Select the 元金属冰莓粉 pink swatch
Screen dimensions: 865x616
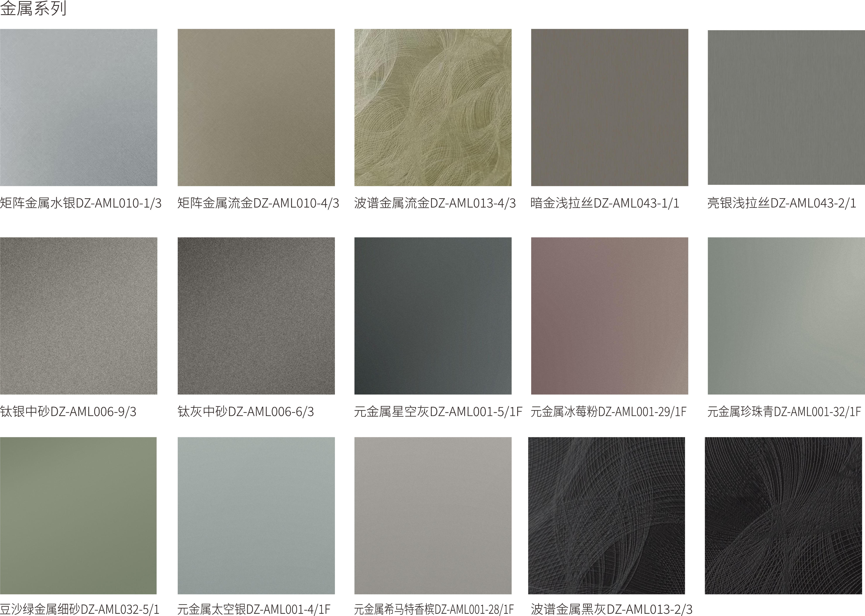tap(609, 316)
